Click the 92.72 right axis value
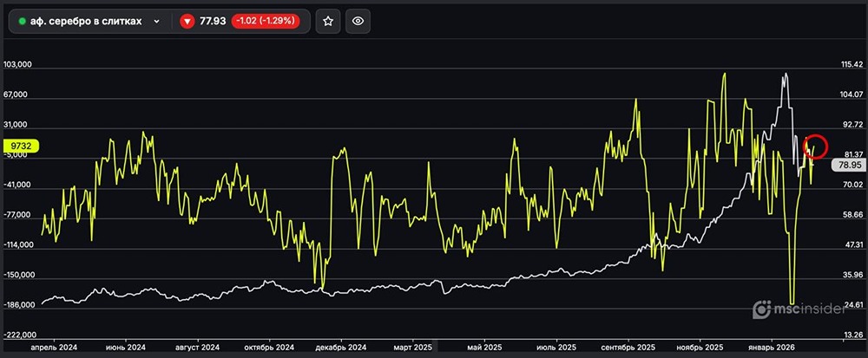 pyautogui.click(x=852, y=124)
